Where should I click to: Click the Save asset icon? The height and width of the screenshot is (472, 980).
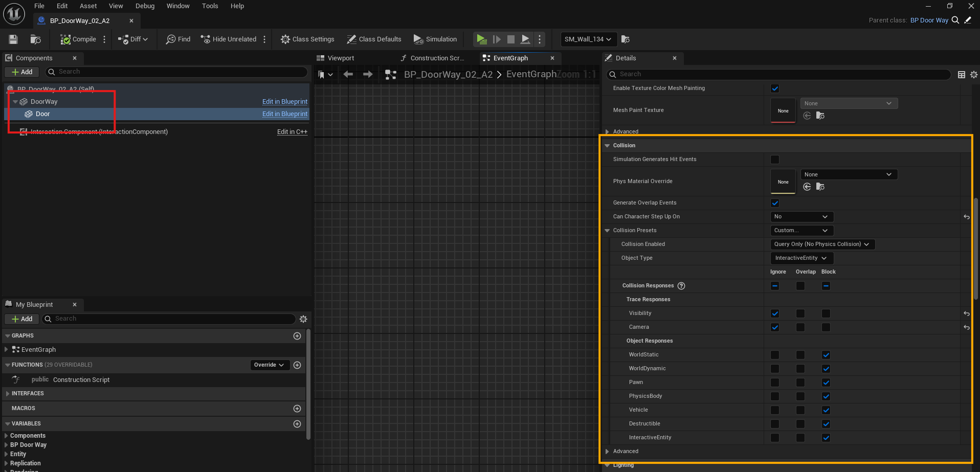[13, 39]
